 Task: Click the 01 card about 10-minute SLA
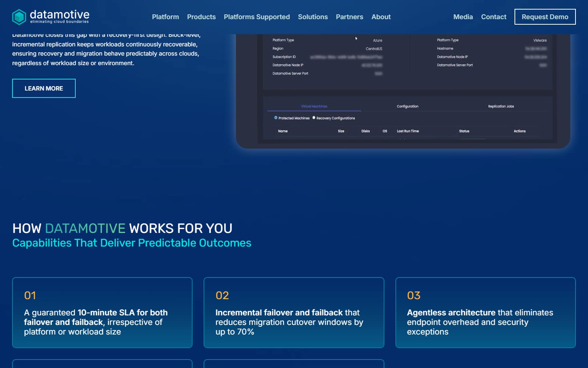pyautogui.click(x=102, y=312)
